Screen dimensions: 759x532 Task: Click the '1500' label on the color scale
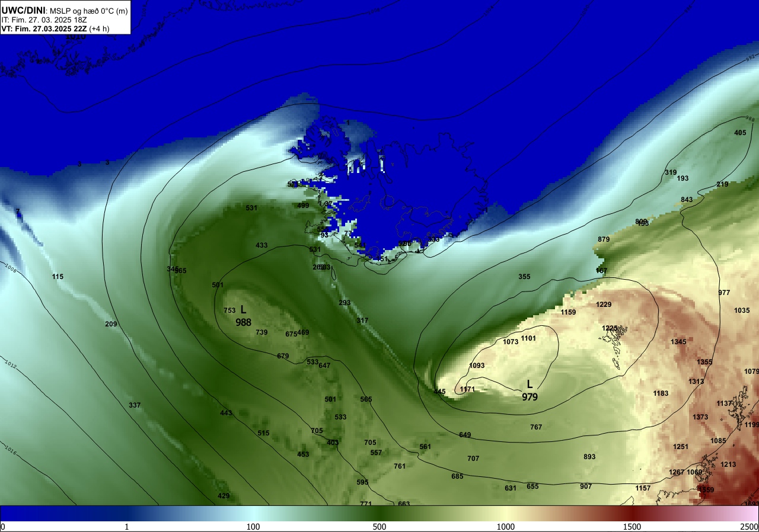click(632, 527)
